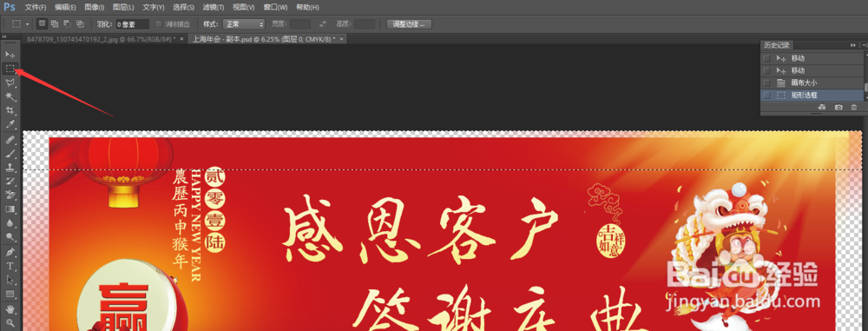Select the Gradient tool
868x331 pixels.
point(10,209)
